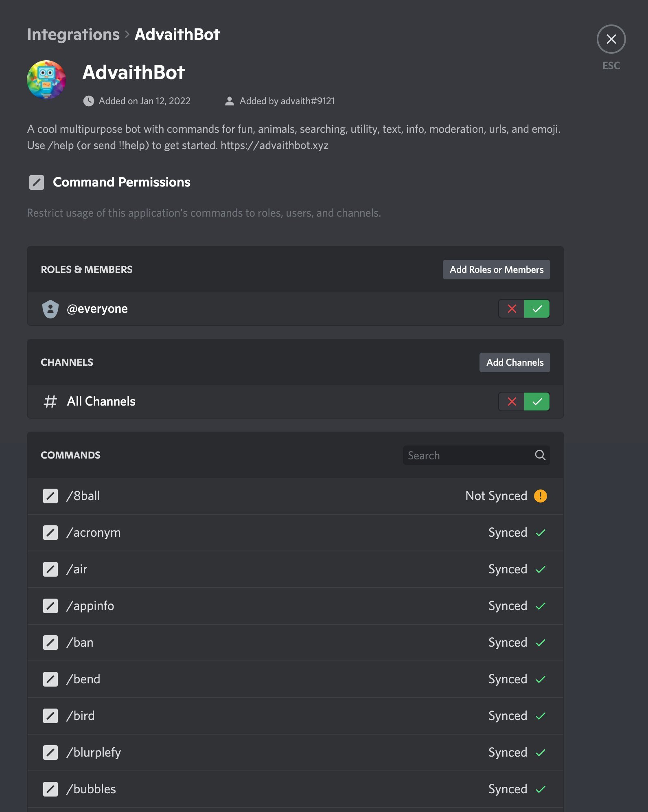Click the person icon beside Added by

(x=230, y=101)
